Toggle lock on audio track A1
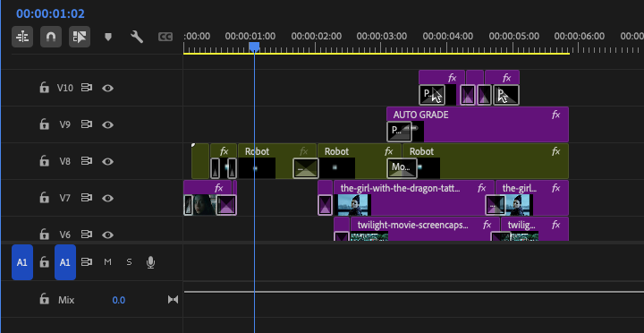Image resolution: width=644 pixels, height=333 pixels. [44, 262]
